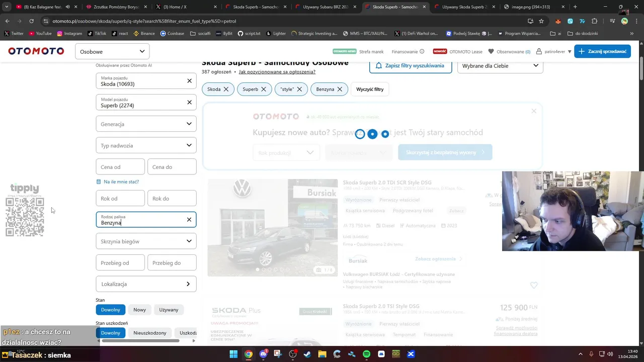The image size is (644, 362).
Task: Clear the Model pojazdu Superb field
Action: point(189,103)
